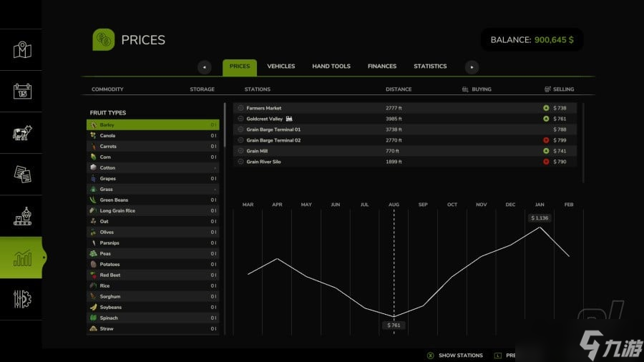Go to next tab with right arrow
The height and width of the screenshot is (362, 644).
pyautogui.click(x=472, y=67)
